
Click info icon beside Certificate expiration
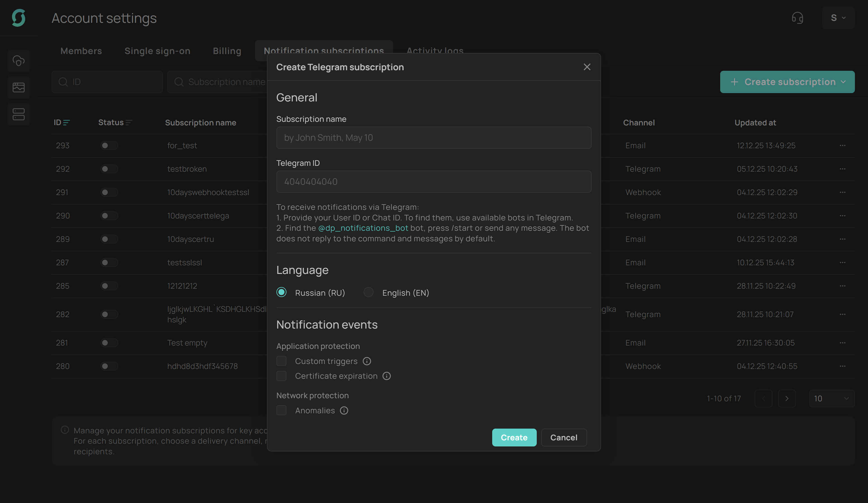[x=386, y=376]
